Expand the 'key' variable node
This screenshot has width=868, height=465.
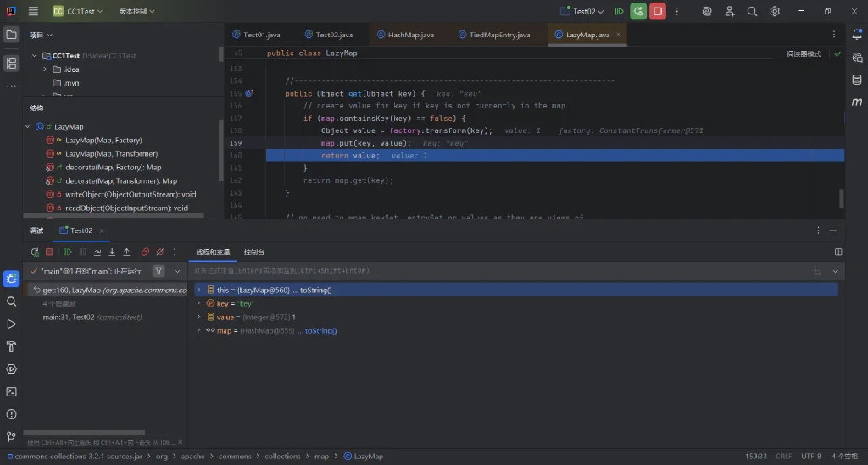[198, 303]
